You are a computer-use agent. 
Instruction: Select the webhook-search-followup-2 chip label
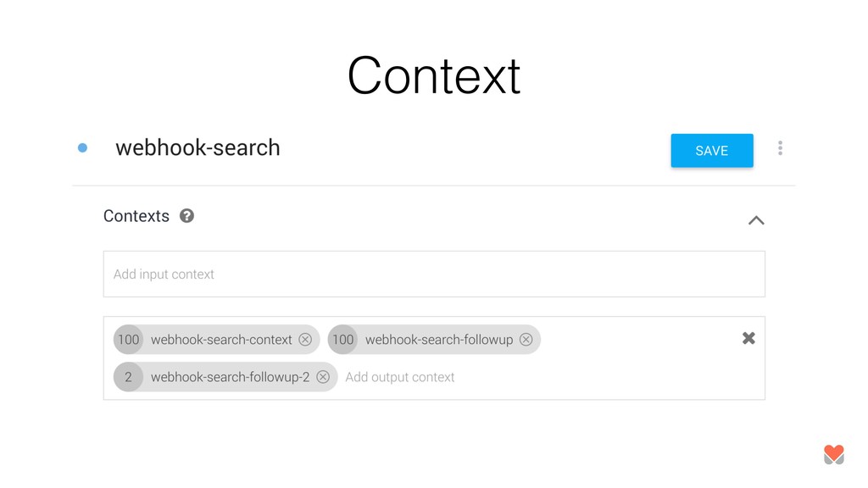pyautogui.click(x=231, y=377)
